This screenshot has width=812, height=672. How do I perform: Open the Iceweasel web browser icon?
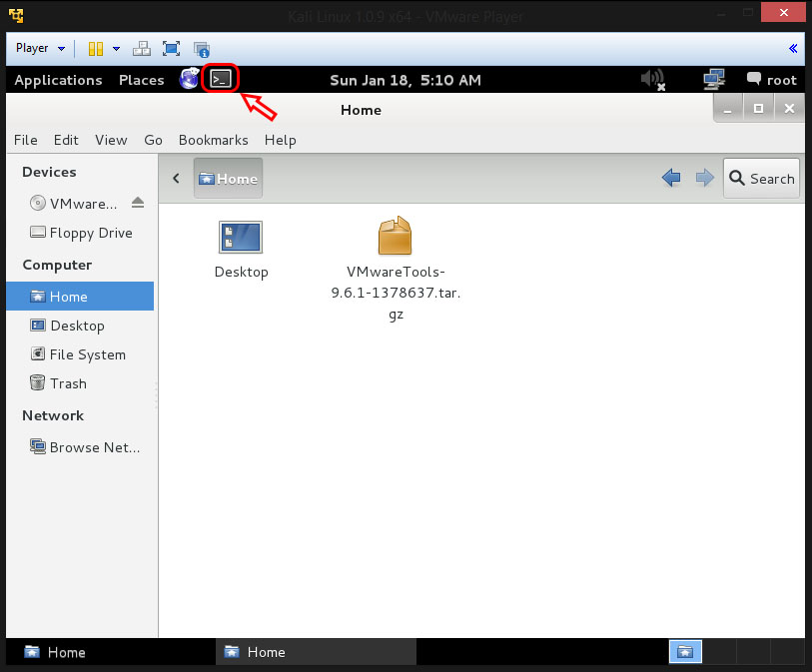coord(189,79)
